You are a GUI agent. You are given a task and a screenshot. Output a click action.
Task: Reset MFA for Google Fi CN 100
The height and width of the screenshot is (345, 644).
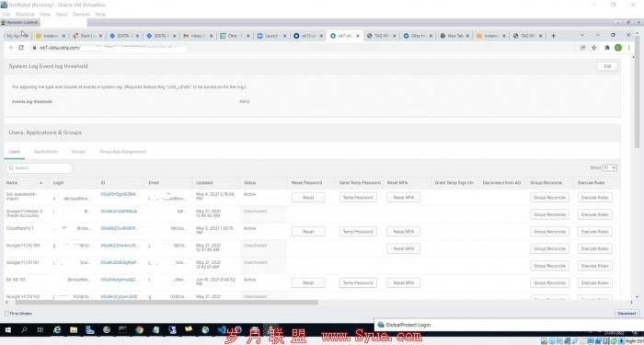403,249
